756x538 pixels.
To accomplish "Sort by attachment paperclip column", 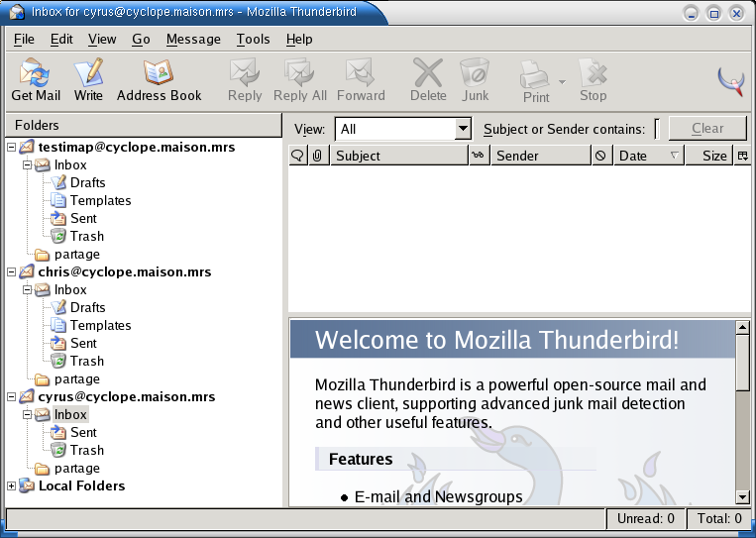I will click(318, 156).
